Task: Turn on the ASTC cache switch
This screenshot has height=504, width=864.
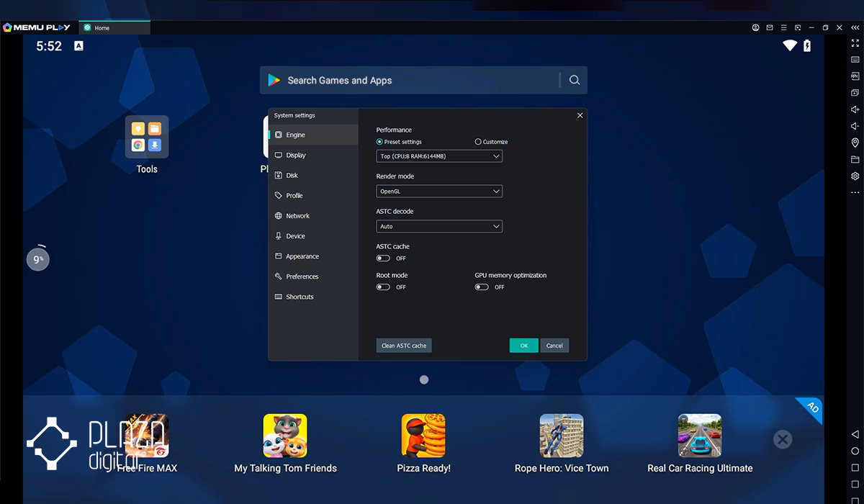Action: point(383,258)
